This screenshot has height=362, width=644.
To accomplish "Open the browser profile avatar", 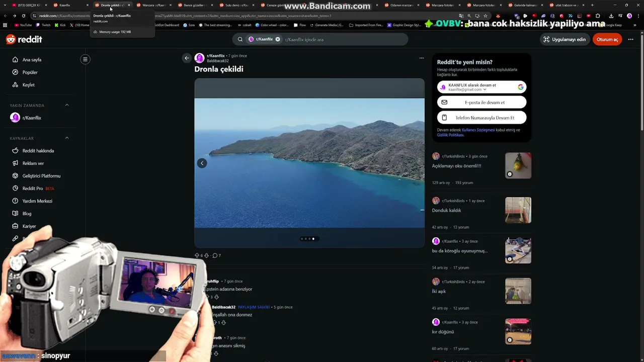I will coord(629,16).
